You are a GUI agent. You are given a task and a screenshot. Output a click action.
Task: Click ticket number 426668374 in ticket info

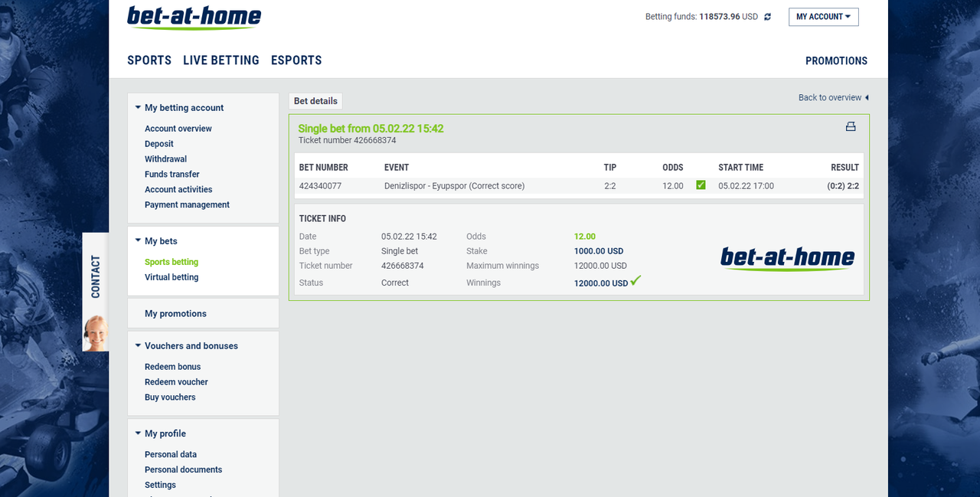click(x=403, y=266)
